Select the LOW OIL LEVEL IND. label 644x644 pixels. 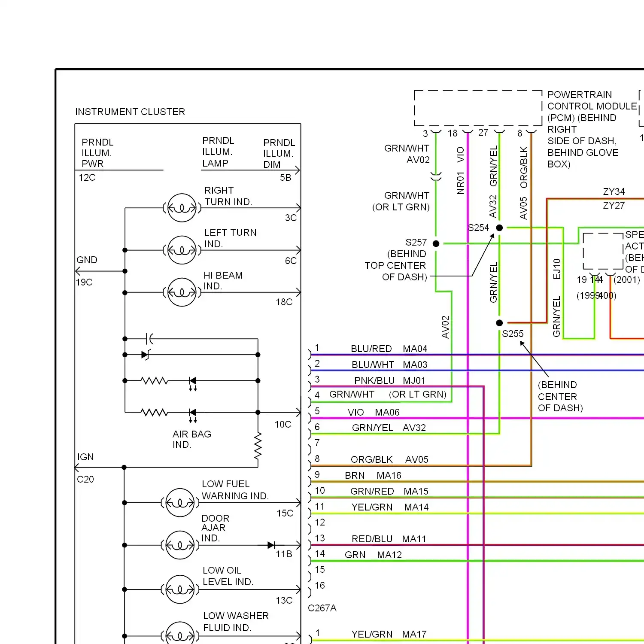click(x=228, y=576)
